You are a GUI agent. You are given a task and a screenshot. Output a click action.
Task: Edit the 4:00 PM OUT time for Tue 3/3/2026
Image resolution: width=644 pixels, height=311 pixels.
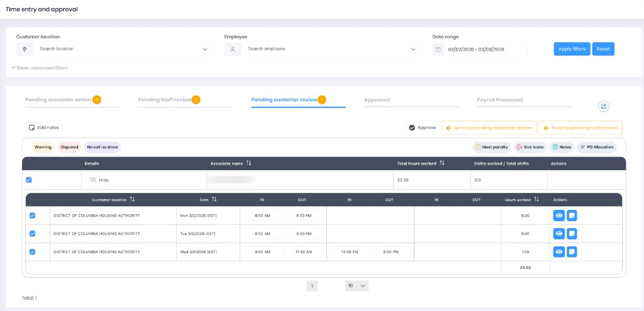click(x=304, y=234)
